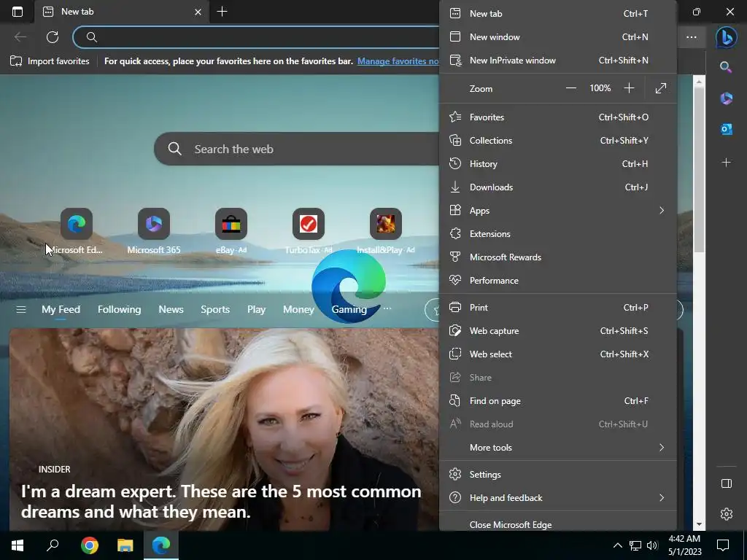
Task: Switch to the Money feed tab
Action: 298,309
